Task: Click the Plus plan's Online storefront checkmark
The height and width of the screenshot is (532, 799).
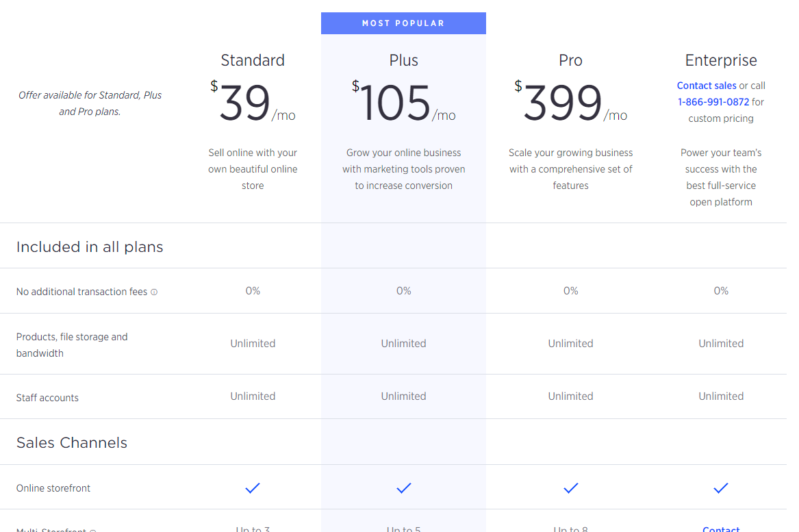Action: tap(403, 488)
